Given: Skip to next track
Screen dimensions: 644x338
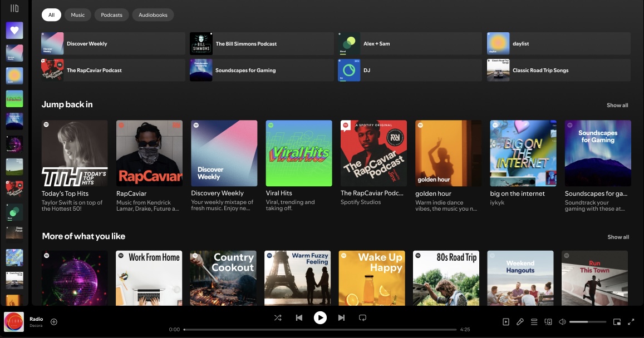Looking at the screenshot, I should tap(341, 318).
